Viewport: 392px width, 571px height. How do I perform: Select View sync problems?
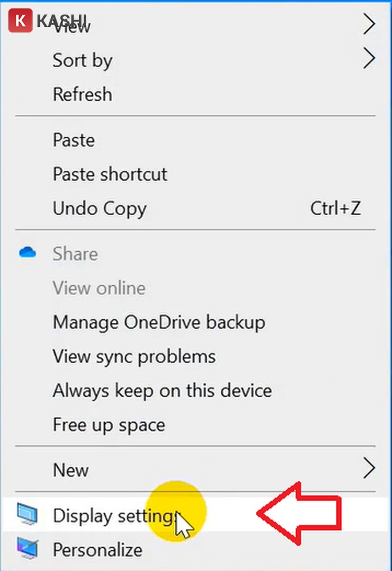click(134, 356)
